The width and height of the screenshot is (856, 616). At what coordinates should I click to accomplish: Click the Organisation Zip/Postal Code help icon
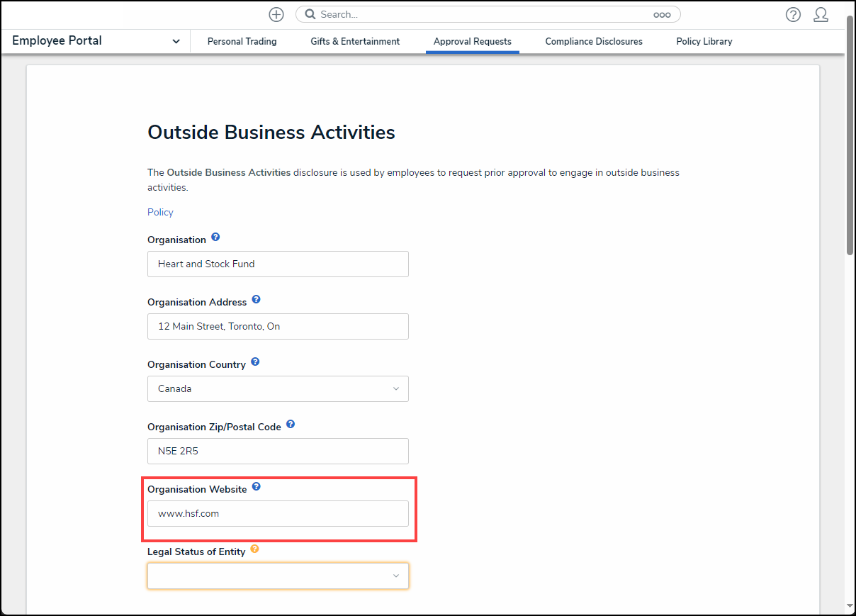coord(291,424)
